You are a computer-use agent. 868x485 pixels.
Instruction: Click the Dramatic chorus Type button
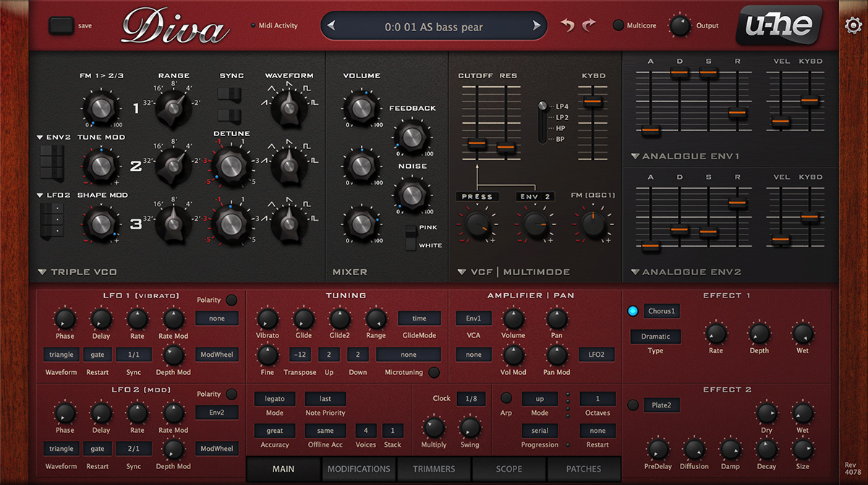tap(655, 337)
